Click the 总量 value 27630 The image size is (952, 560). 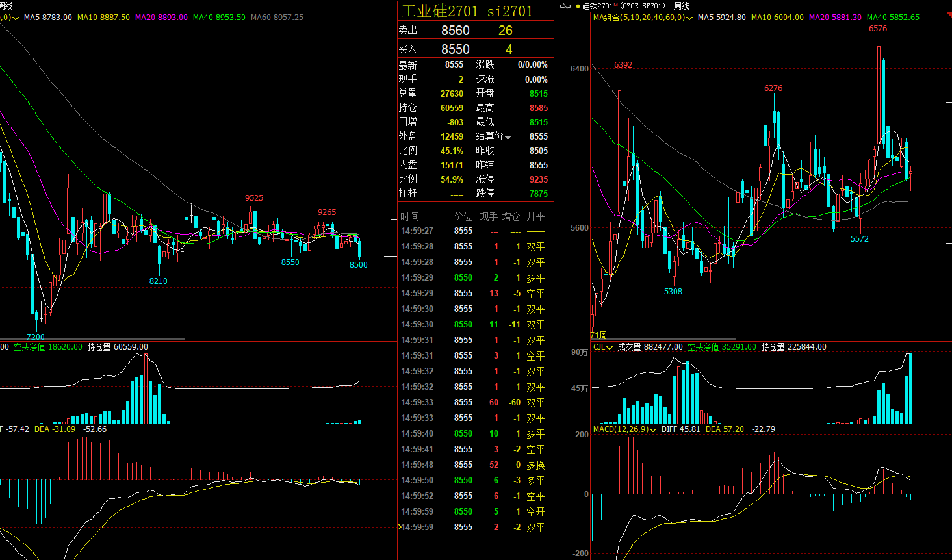pyautogui.click(x=452, y=94)
